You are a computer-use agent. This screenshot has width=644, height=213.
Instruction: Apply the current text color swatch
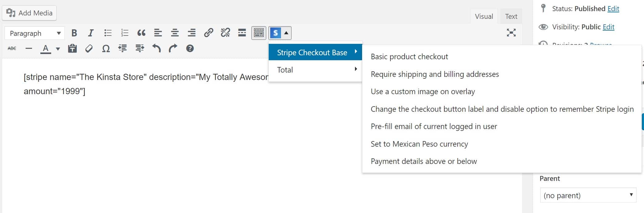(46, 49)
